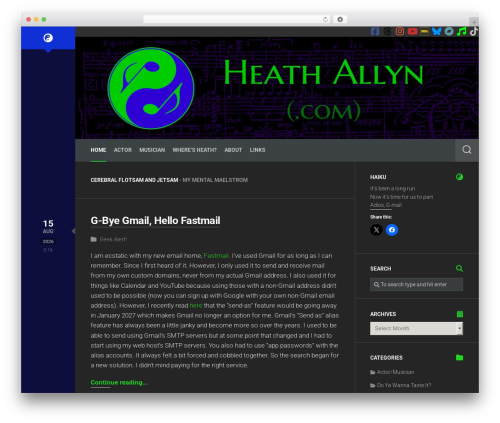Follow the green Fastmail link in post
This screenshot has width=500, height=423.
(216, 256)
